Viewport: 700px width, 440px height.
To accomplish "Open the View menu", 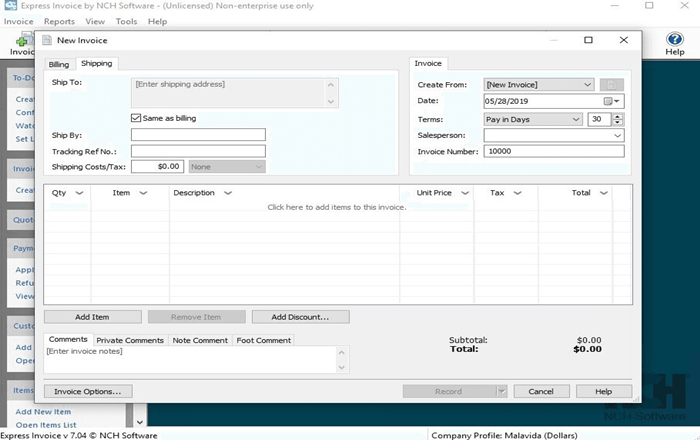I will tap(95, 21).
